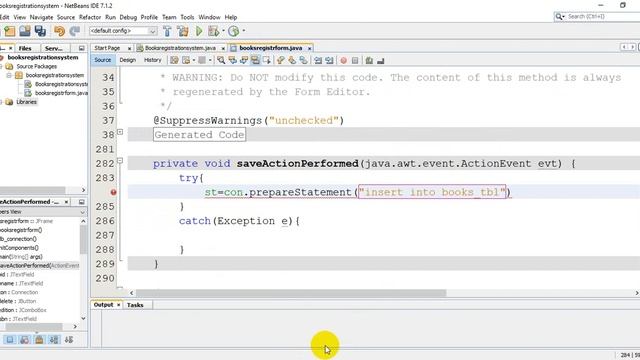
Task: Open the Profile Project dropdown arrow
Action: tap(244, 31)
